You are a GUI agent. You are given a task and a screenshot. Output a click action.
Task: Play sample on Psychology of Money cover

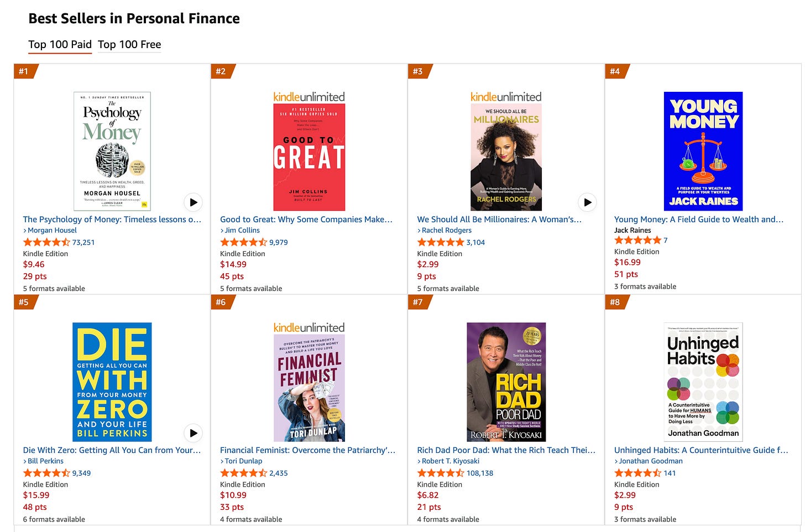pyautogui.click(x=193, y=202)
